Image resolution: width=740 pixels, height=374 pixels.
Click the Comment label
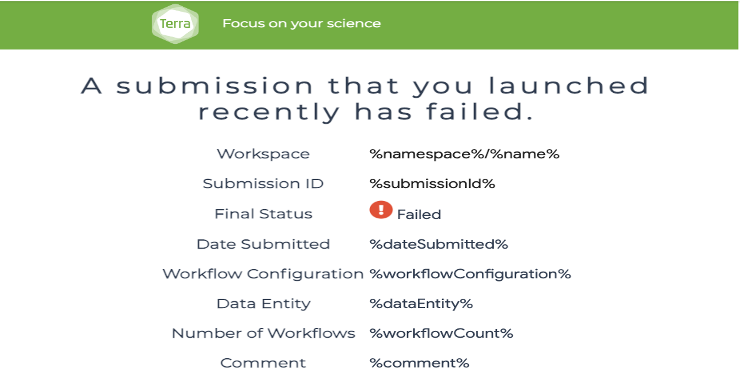[x=263, y=363]
